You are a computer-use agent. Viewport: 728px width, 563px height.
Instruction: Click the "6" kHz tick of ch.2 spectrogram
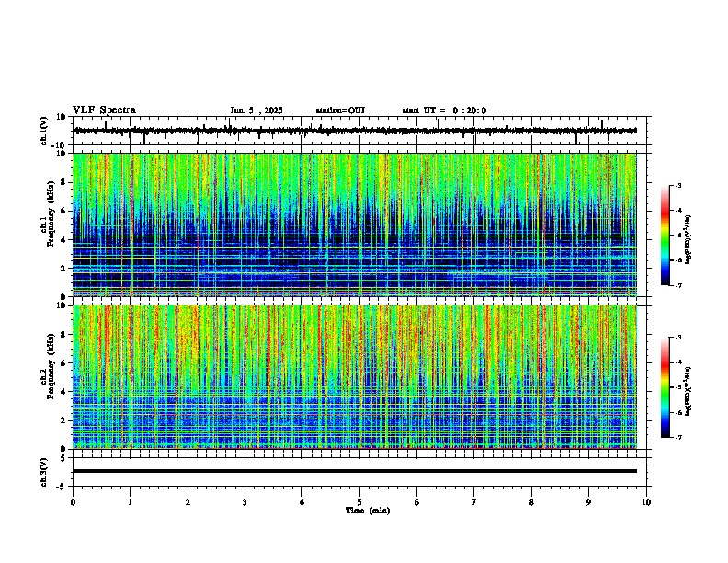[x=64, y=363]
